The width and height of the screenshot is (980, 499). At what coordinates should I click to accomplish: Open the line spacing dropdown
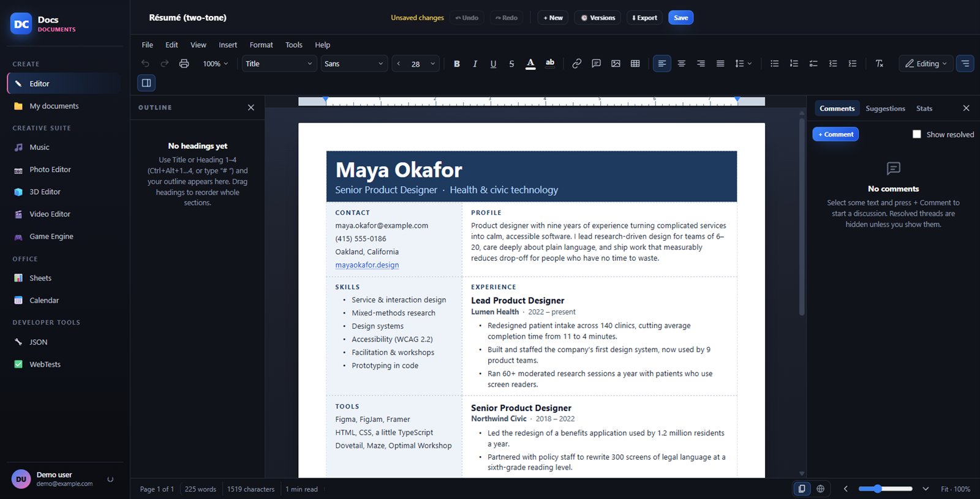(x=743, y=64)
